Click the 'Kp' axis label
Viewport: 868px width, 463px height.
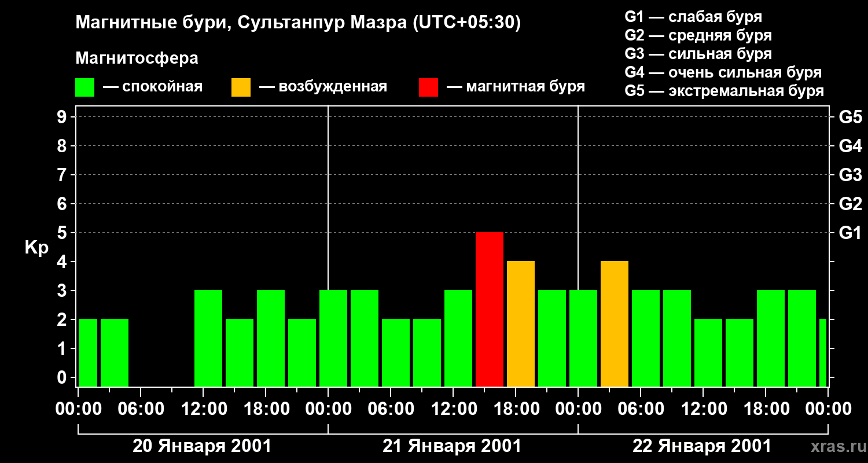[36, 247]
